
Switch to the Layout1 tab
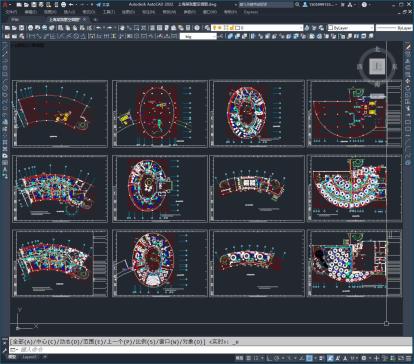29,358
